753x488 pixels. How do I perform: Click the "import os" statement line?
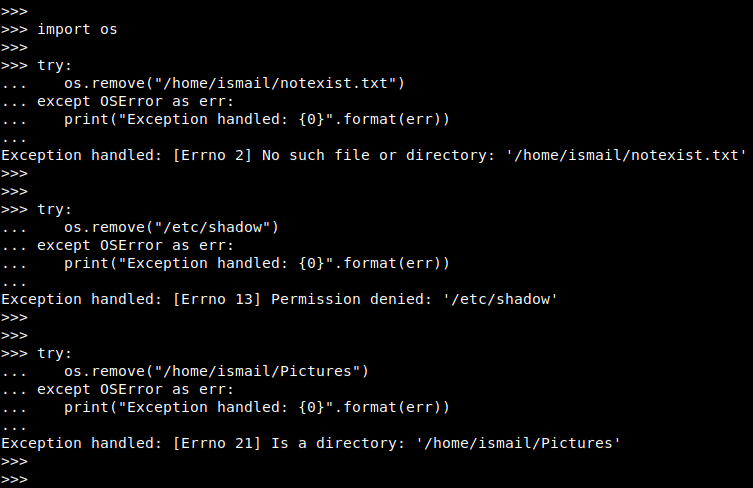point(77,29)
